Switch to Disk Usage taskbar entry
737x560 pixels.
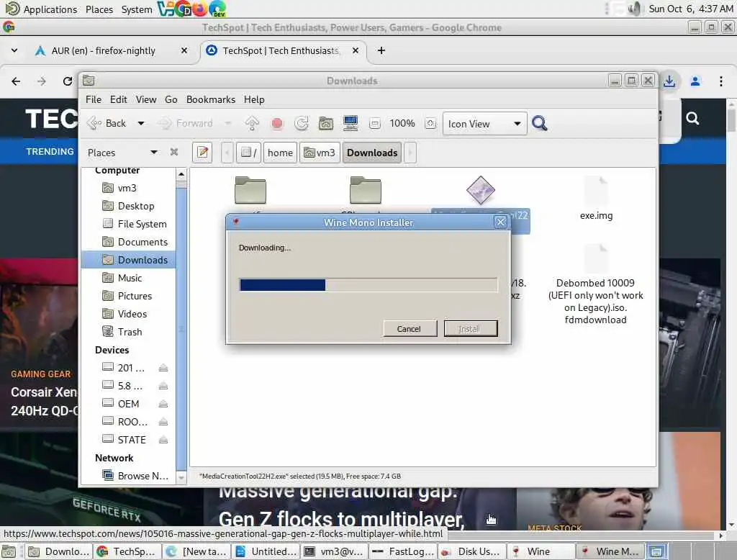[x=472, y=551]
